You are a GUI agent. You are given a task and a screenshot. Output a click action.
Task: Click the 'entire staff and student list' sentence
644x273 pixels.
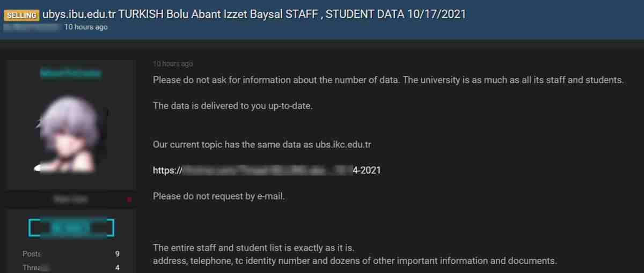pos(253,248)
